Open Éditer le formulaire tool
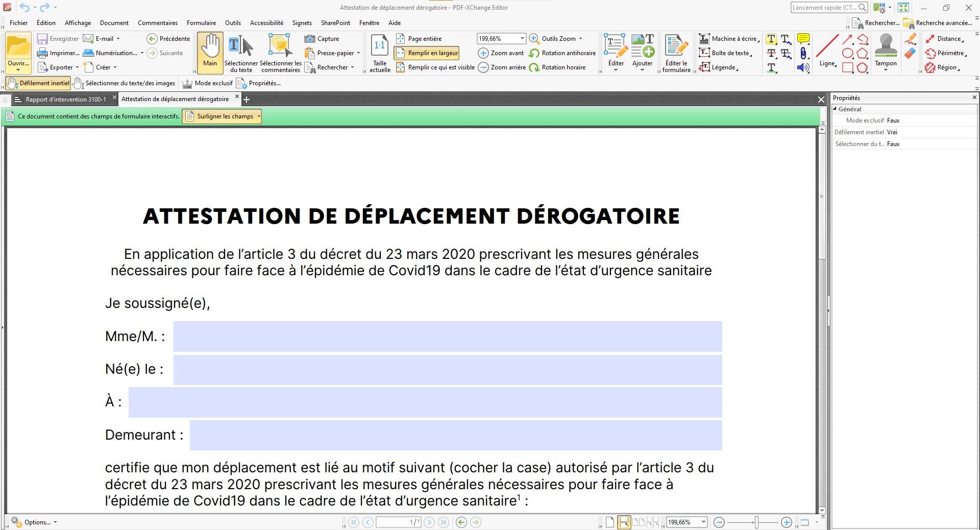The width and height of the screenshot is (980, 530). (676, 53)
